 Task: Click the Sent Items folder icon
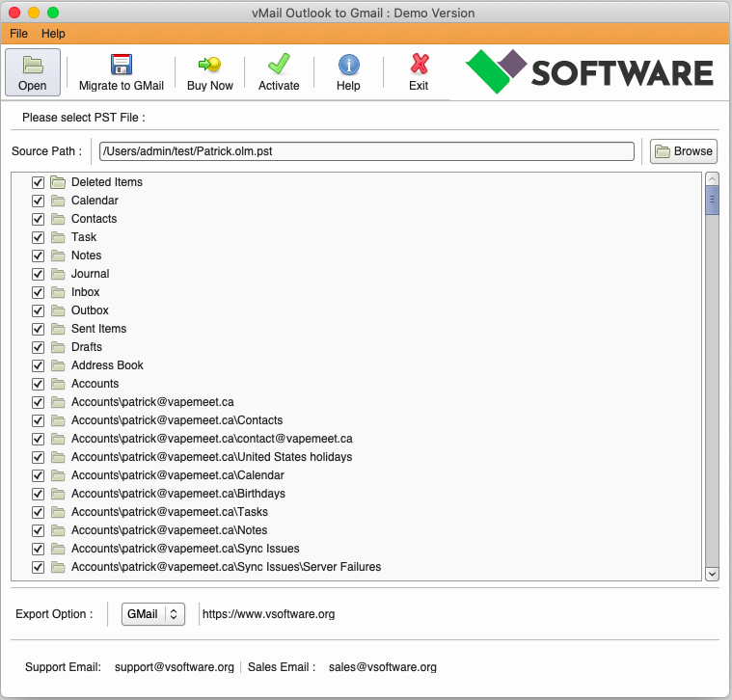(x=58, y=329)
